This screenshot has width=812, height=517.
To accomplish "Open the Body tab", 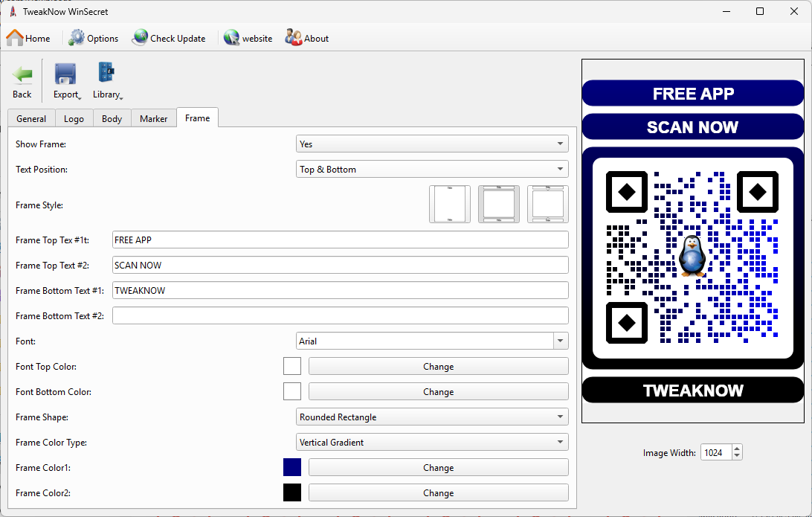I will (112, 118).
